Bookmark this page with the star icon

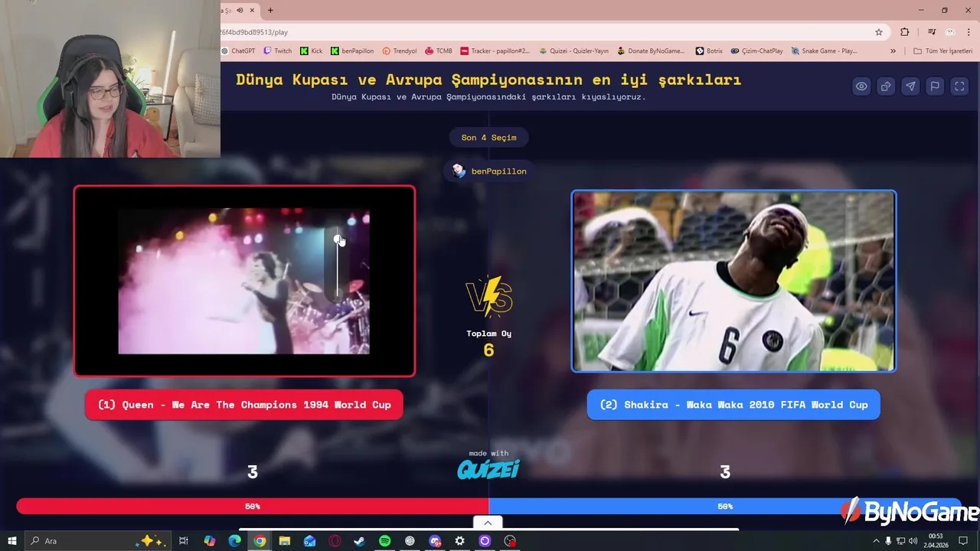(879, 32)
